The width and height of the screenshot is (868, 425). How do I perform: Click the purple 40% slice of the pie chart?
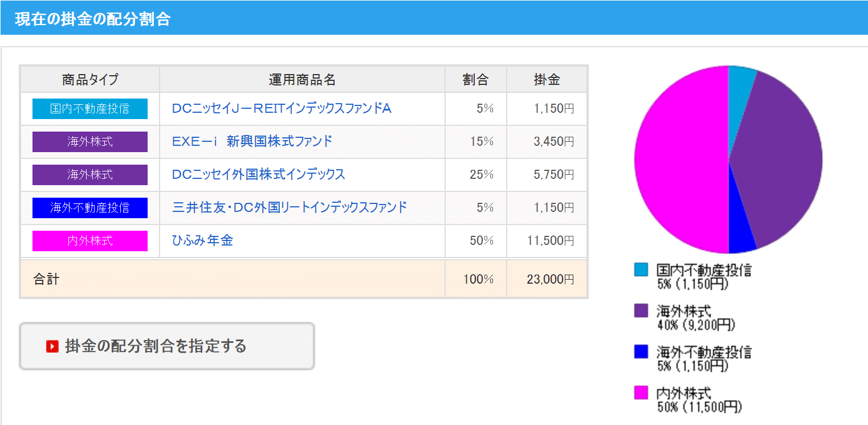781,160
